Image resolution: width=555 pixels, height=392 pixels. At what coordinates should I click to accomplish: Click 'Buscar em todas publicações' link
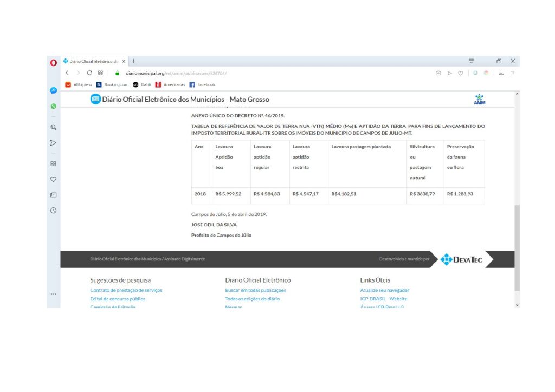(255, 290)
